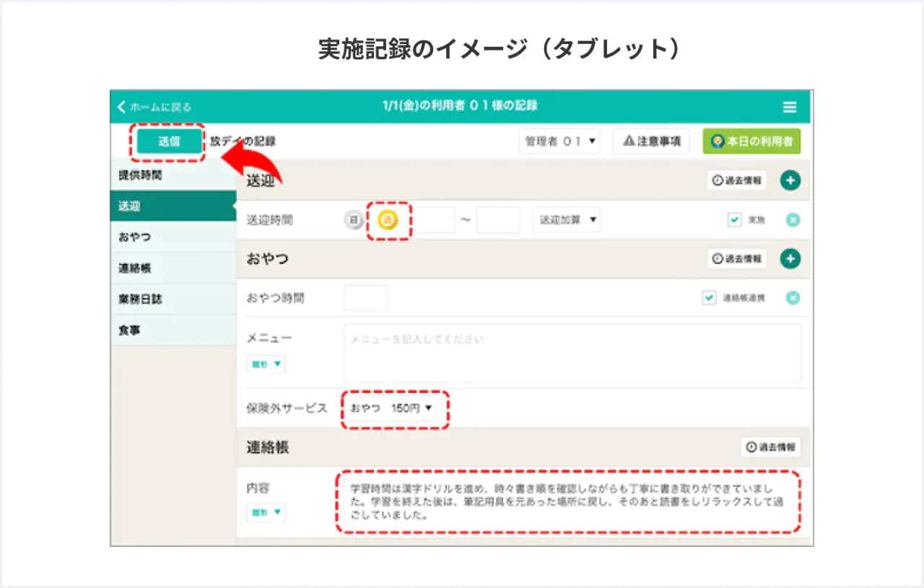924x588 pixels.
Task: Add entry with plus icon in 送迎 section
Action: pyautogui.click(x=790, y=180)
